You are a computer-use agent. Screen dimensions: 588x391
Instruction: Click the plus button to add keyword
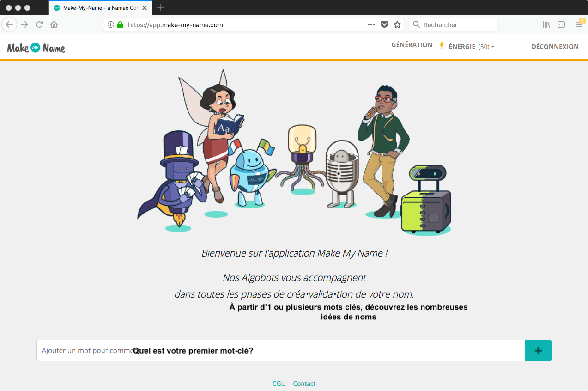pos(538,351)
